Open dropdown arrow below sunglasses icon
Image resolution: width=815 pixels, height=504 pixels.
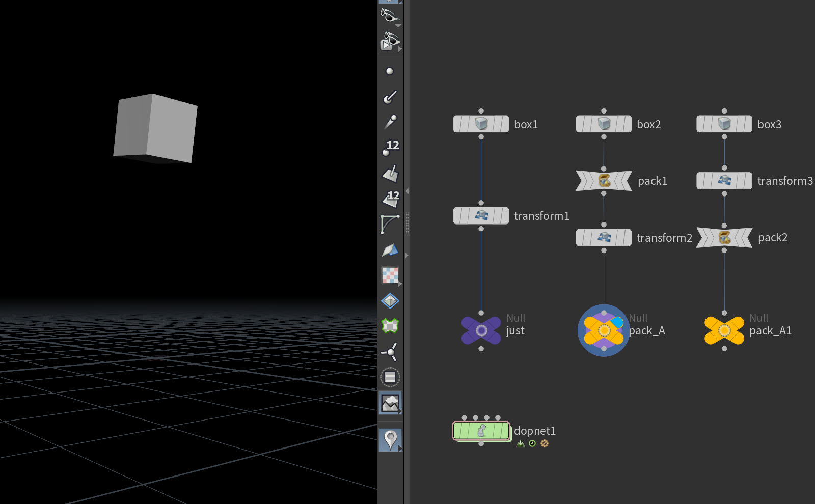(398, 26)
